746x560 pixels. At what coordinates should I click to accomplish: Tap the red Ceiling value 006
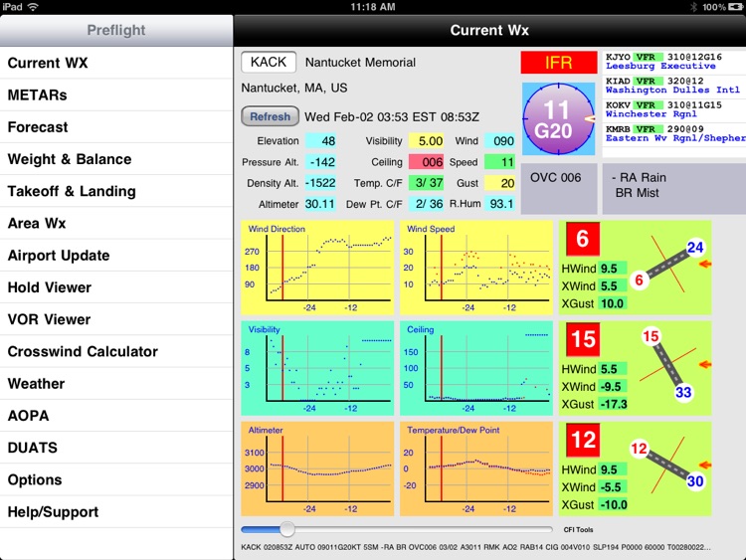point(426,162)
